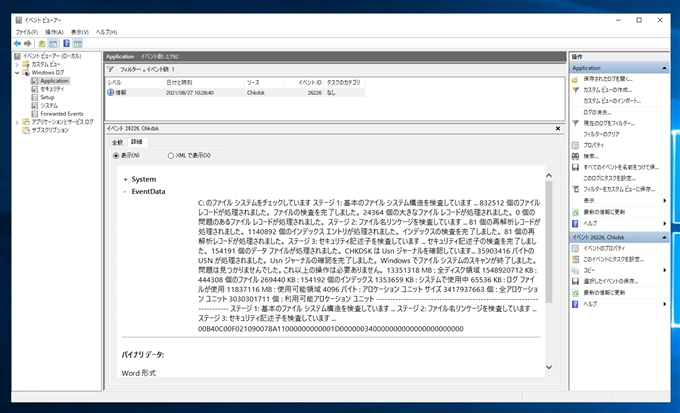
Task: Click the filter funnel icon above event list
Action: (111, 69)
